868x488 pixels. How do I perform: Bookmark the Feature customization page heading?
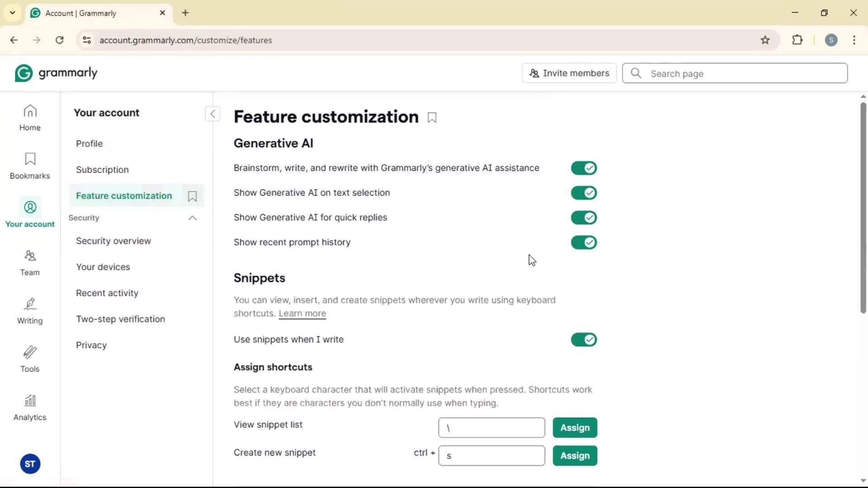(x=432, y=118)
